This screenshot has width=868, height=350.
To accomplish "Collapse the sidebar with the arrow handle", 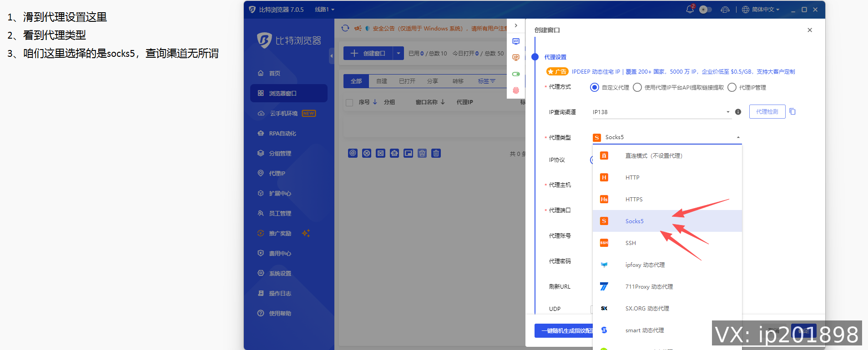I will tap(332, 56).
